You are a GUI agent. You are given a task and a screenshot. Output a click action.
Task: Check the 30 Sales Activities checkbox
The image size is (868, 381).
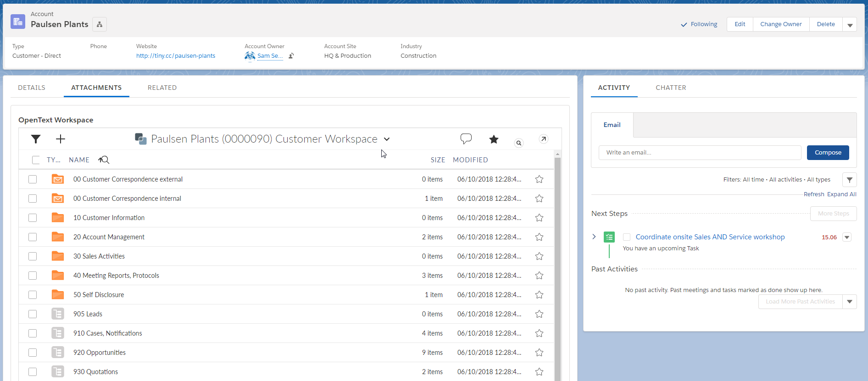(x=33, y=256)
